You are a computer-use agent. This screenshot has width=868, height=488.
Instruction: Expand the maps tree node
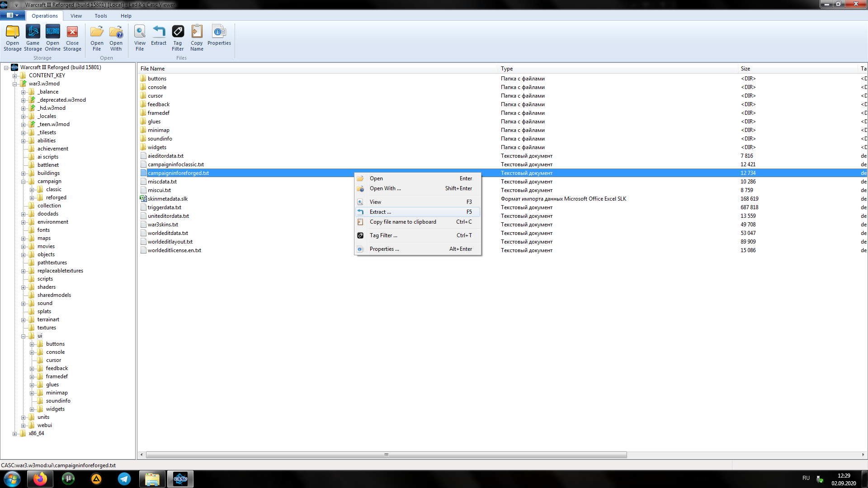[x=24, y=239]
